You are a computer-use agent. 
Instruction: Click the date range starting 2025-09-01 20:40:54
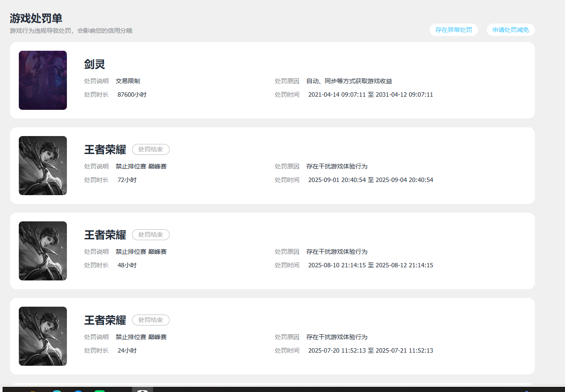pyautogui.click(x=370, y=180)
